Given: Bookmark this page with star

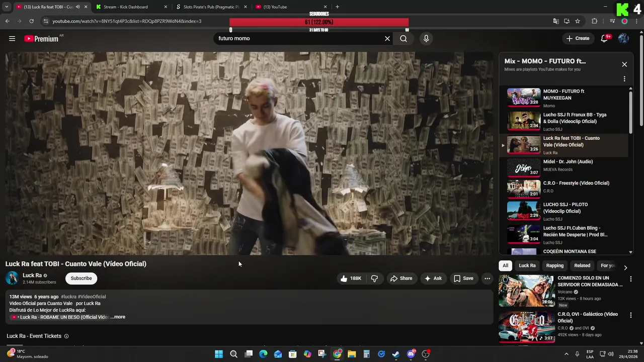Looking at the screenshot, I should 578,21.
